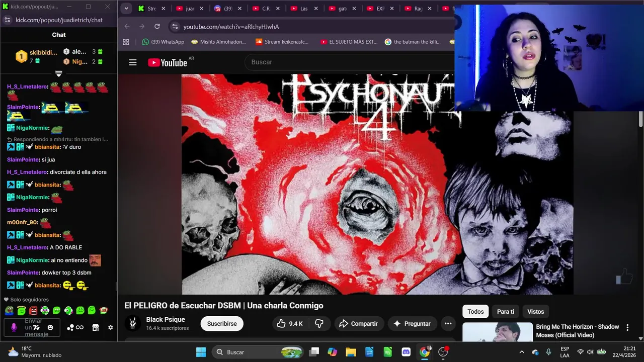Viewport: 644px width, 362px height.
Task: Click the Preguntar button
Action: coord(412,324)
